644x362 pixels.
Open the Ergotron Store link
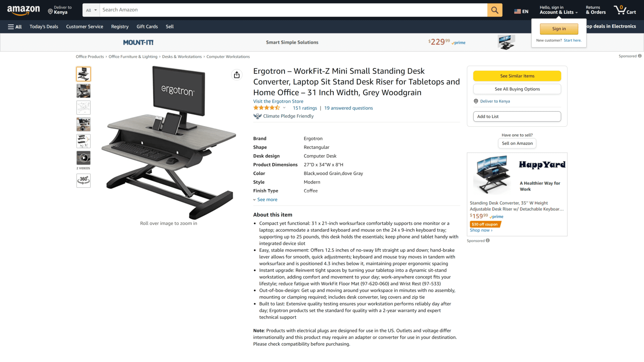point(278,101)
